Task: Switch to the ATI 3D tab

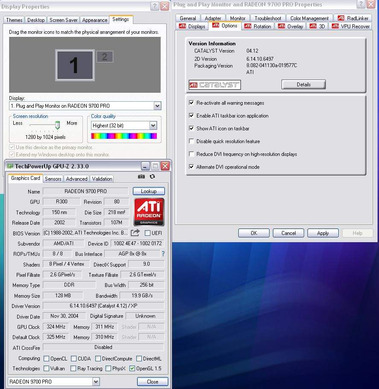Action: (317, 26)
